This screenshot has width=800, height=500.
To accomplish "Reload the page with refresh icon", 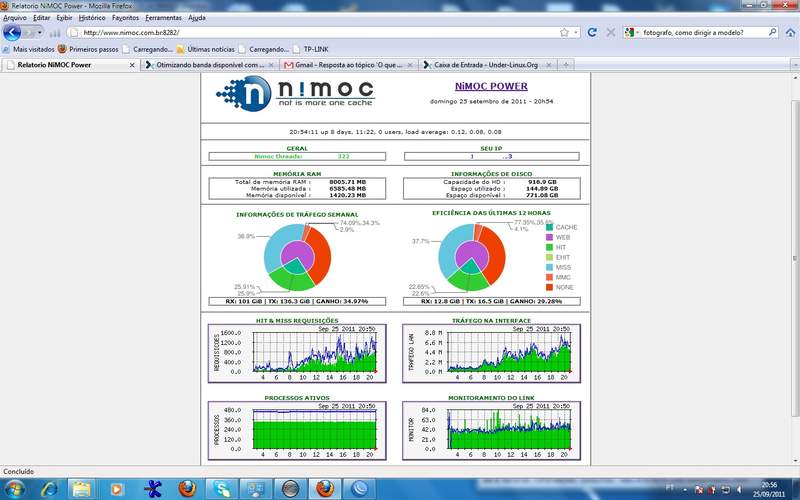I will click(592, 33).
